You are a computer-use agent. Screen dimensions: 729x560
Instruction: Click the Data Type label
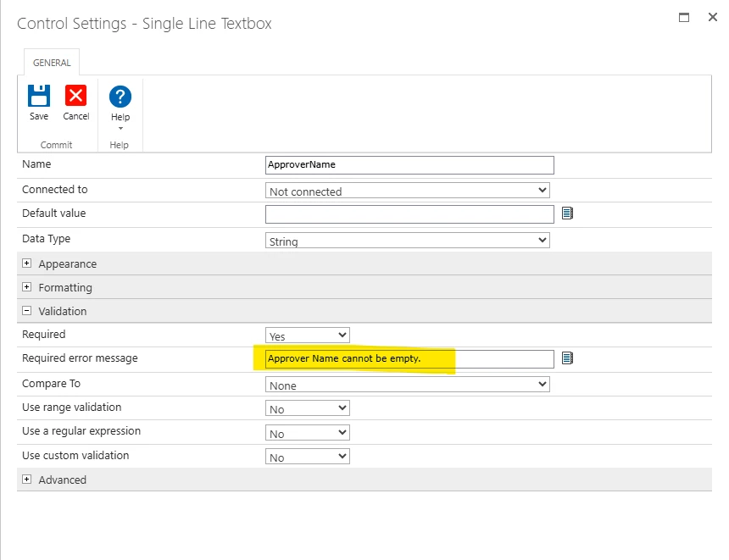pos(46,239)
